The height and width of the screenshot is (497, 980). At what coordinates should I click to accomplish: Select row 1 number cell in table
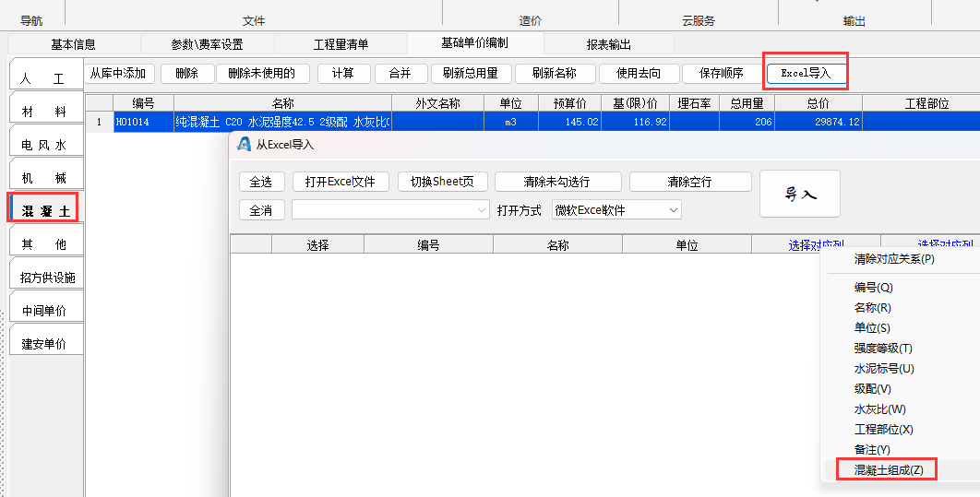99,122
